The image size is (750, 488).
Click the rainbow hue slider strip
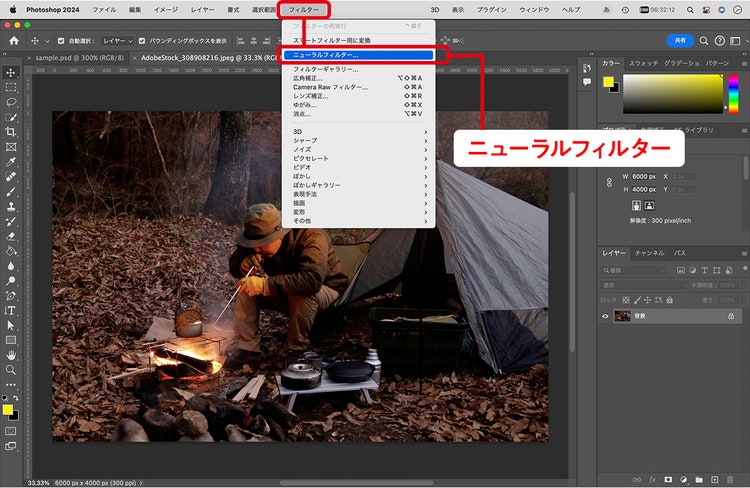point(733,94)
